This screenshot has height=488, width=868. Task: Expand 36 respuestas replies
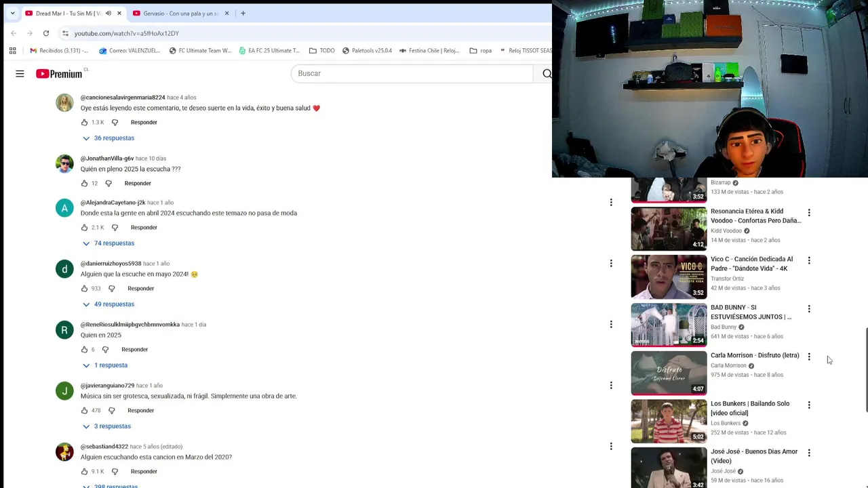(x=108, y=138)
